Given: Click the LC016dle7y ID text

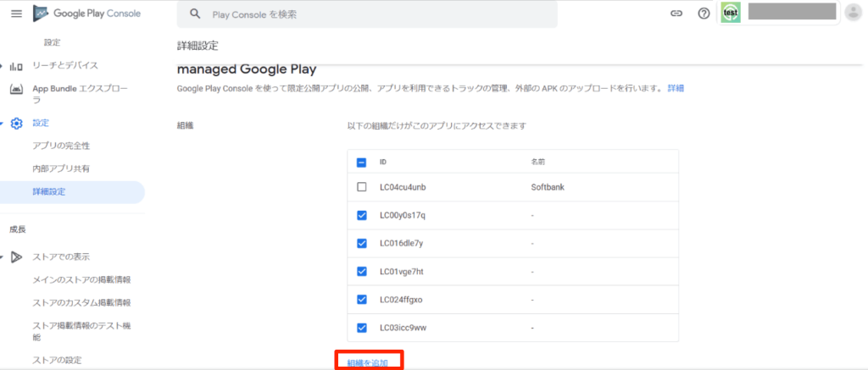Looking at the screenshot, I should pyautogui.click(x=401, y=243).
